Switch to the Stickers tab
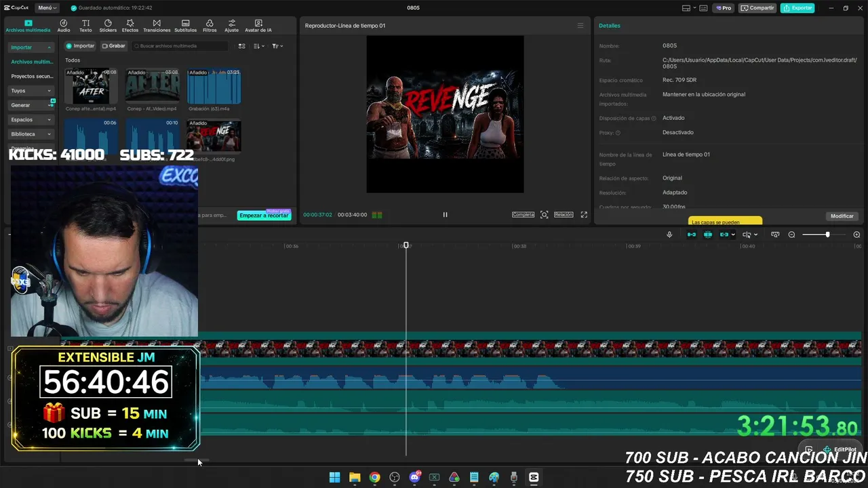868x488 pixels. pyautogui.click(x=108, y=26)
